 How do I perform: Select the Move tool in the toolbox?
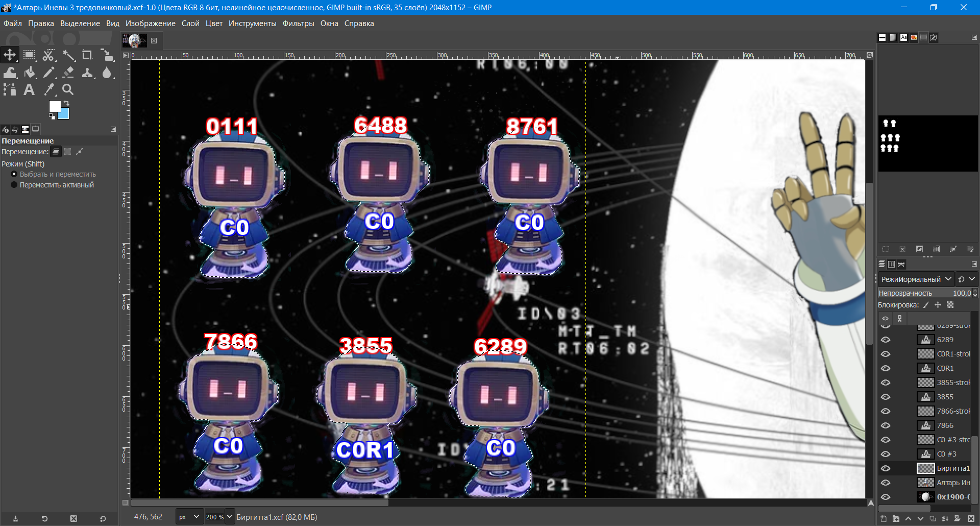(10, 55)
